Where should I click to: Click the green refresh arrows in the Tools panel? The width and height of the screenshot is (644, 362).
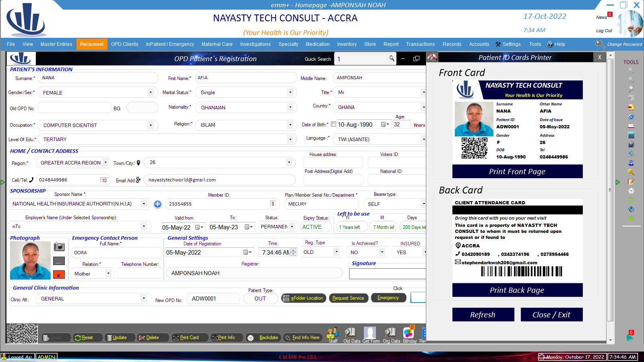(x=631, y=200)
